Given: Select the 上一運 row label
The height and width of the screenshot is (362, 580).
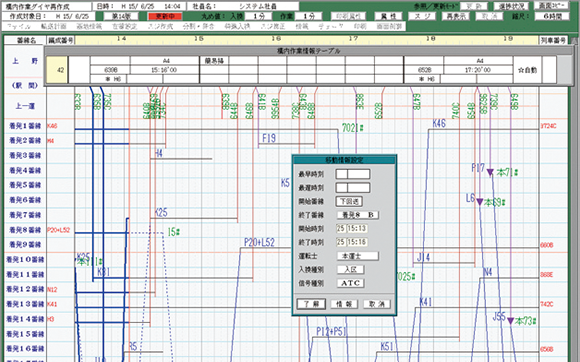Looking at the screenshot, I should pos(25,106).
